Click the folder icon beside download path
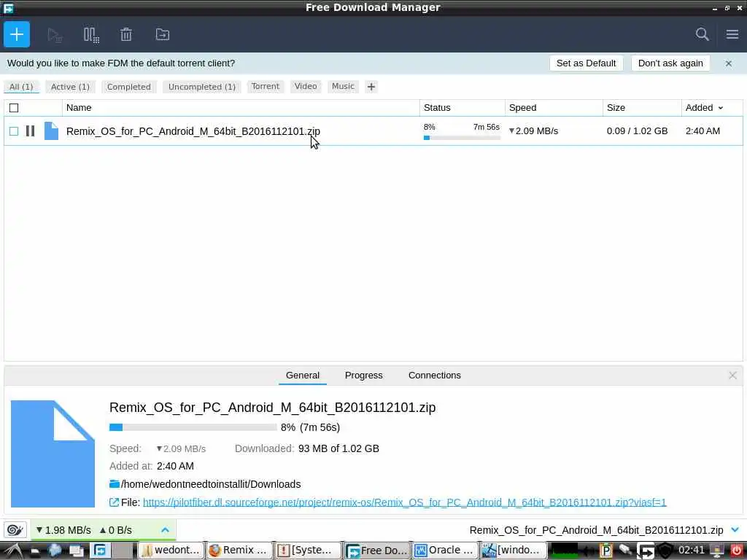Viewport: 747px width, 560px height. [115, 484]
